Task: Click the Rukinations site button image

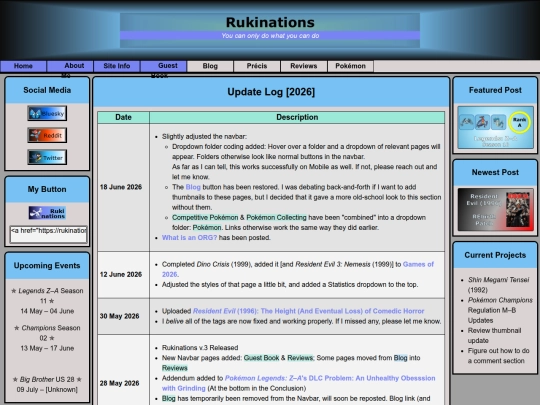Action: [x=47, y=213]
